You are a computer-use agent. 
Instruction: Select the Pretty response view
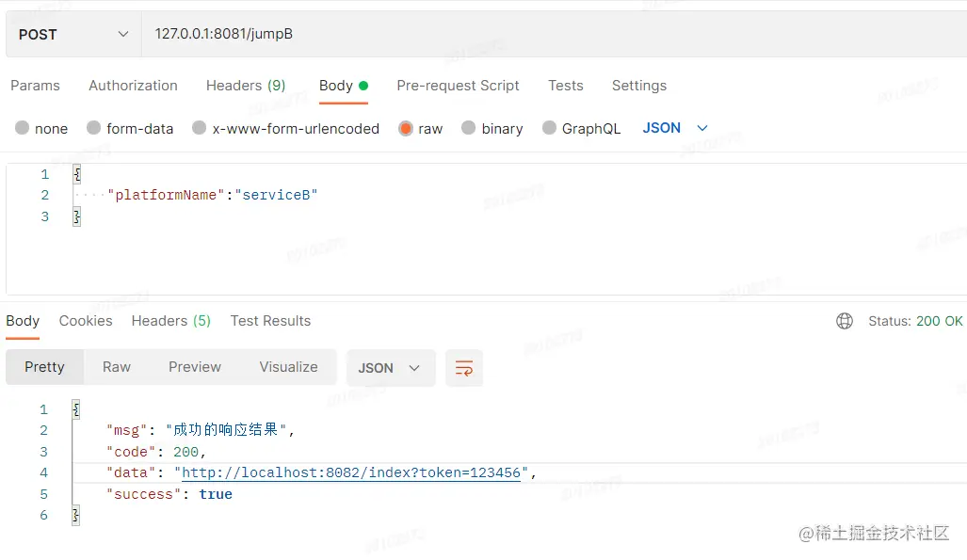44,367
